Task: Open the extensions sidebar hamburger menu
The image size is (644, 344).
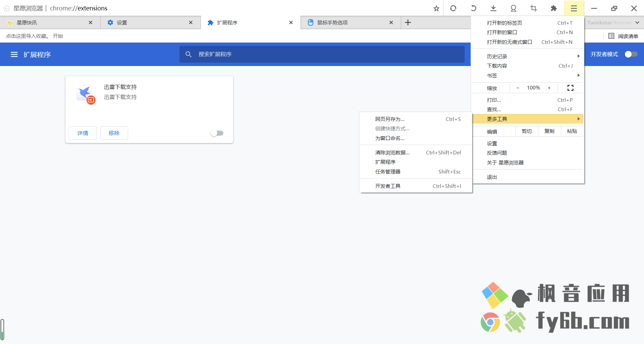Action: [x=14, y=54]
